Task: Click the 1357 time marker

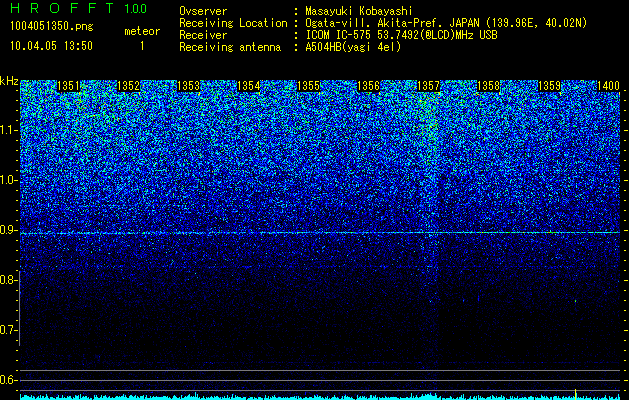Action: 428,86
